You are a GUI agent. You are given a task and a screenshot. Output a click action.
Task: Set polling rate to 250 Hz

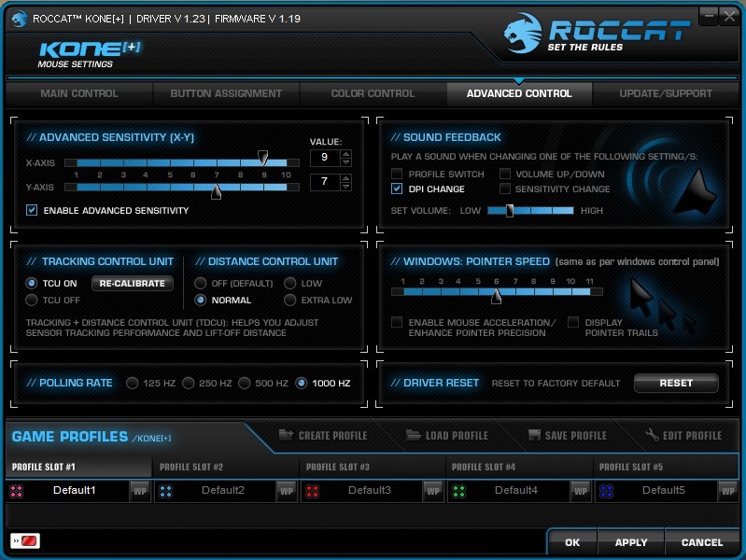coord(189,383)
